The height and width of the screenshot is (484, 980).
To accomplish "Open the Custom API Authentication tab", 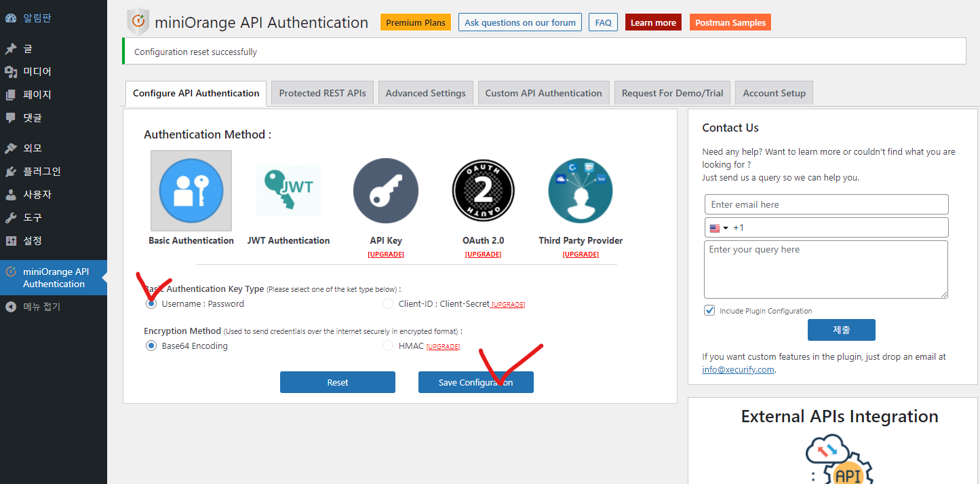I will click(544, 93).
